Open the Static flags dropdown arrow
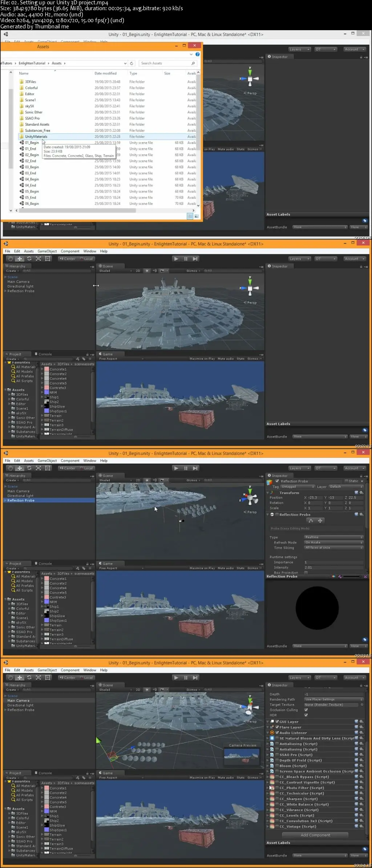The height and width of the screenshot is (868, 372). [x=362, y=481]
